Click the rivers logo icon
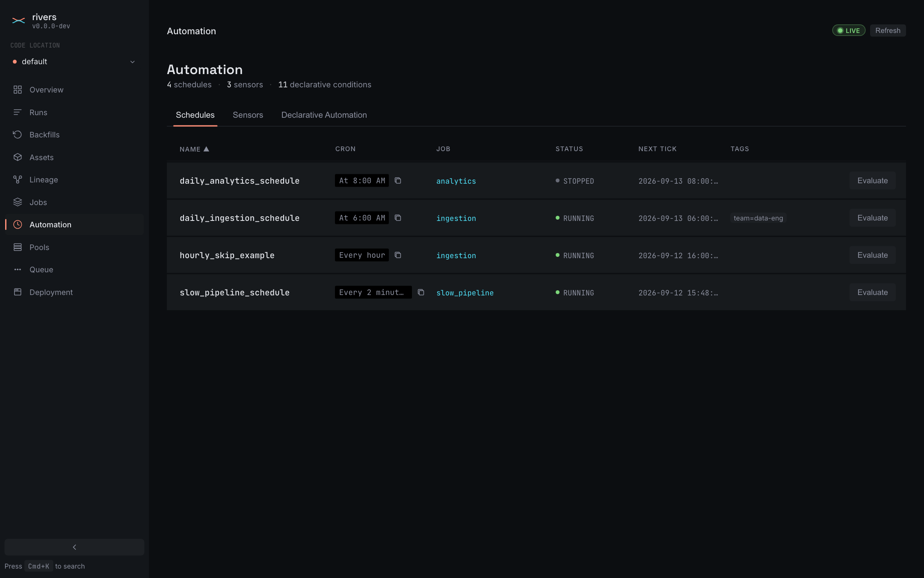Screen dimensions: 924x578 pos(18,21)
